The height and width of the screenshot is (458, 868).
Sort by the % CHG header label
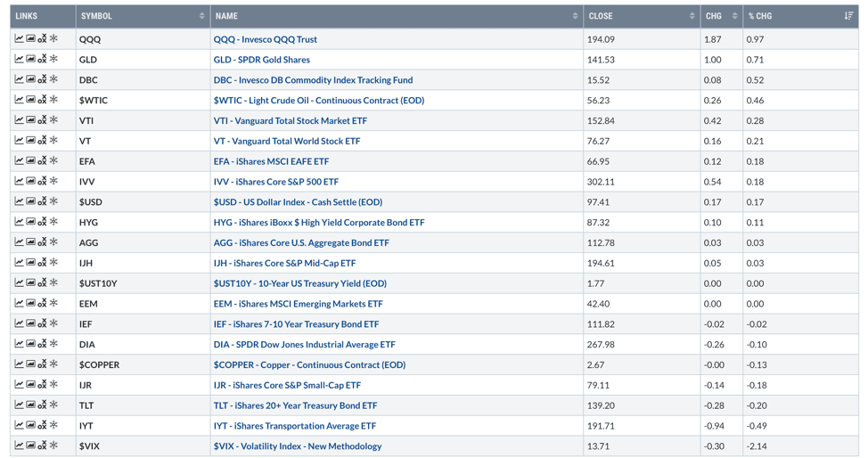pyautogui.click(x=760, y=16)
